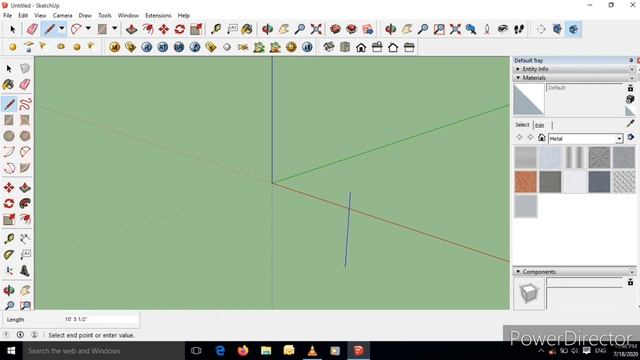Image resolution: width=640 pixels, height=360 pixels.
Task: Open File Explorer from the taskbar
Action: [266, 351]
